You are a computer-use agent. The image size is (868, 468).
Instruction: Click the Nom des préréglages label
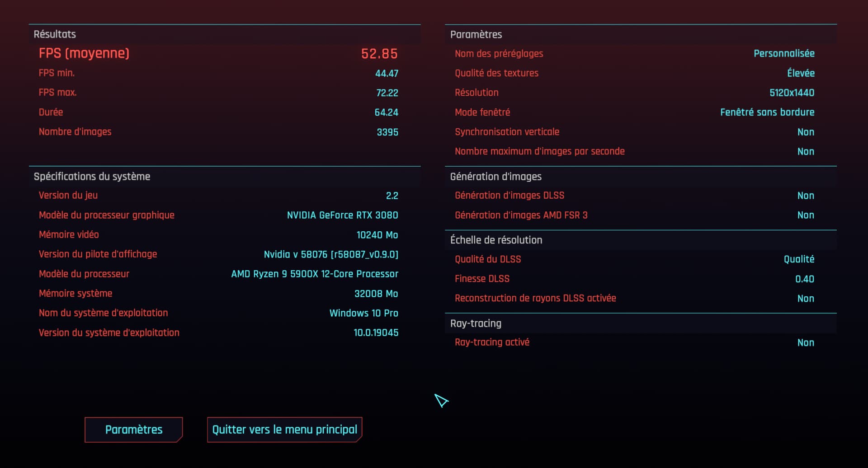[x=499, y=54]
